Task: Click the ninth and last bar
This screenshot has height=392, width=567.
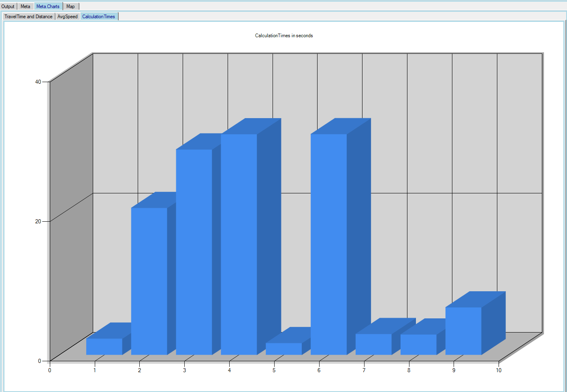Action: pyautogui.click(x=463, y=331)
